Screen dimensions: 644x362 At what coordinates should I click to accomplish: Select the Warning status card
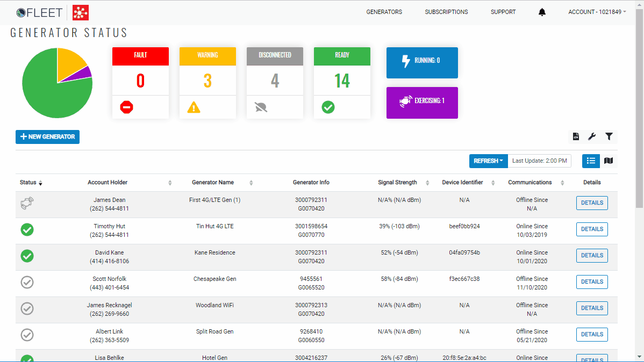(208, 83)
